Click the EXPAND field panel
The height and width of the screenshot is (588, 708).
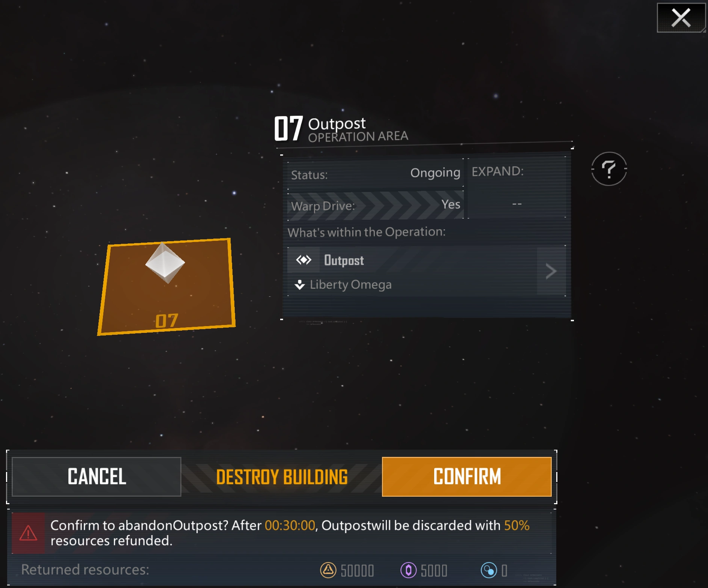pyautogui.click(x=517, y=187)
